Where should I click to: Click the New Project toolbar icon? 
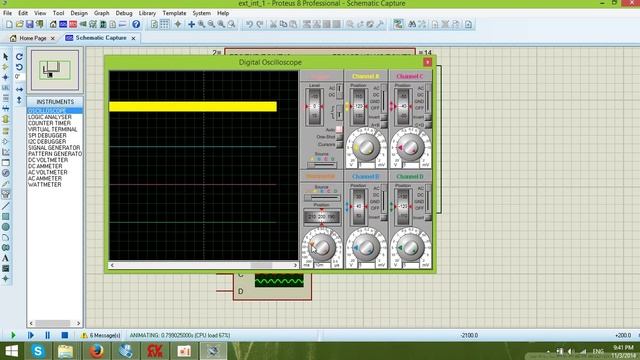coord(9,24)
